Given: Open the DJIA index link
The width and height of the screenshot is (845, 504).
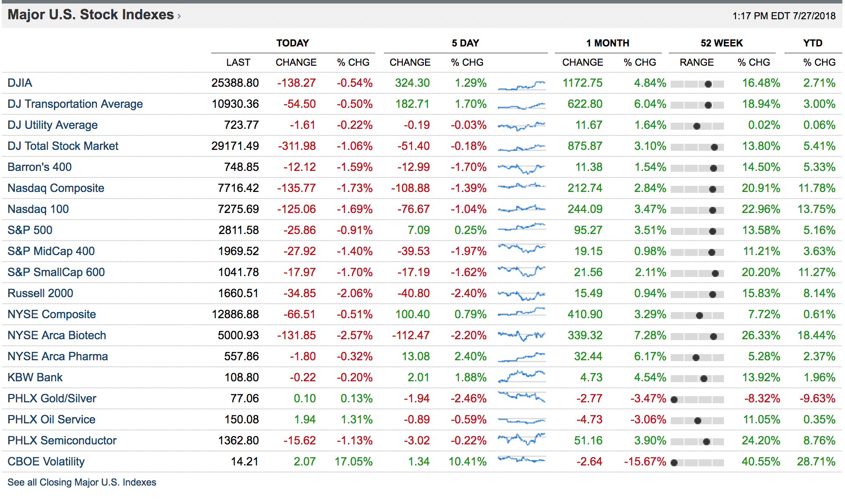Looking at the screenshot, I should tap(20, 83).
